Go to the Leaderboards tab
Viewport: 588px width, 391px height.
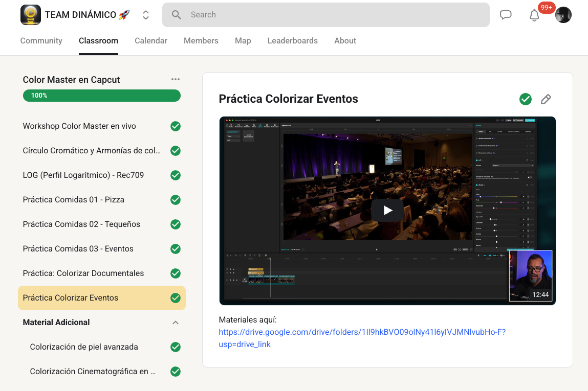pos(293,41)
